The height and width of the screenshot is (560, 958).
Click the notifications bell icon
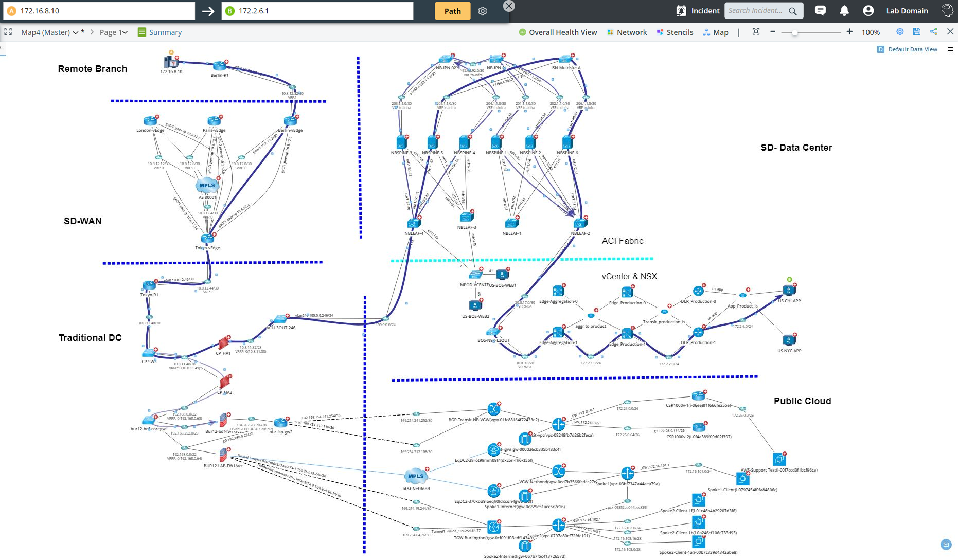[x=844, y=10]
